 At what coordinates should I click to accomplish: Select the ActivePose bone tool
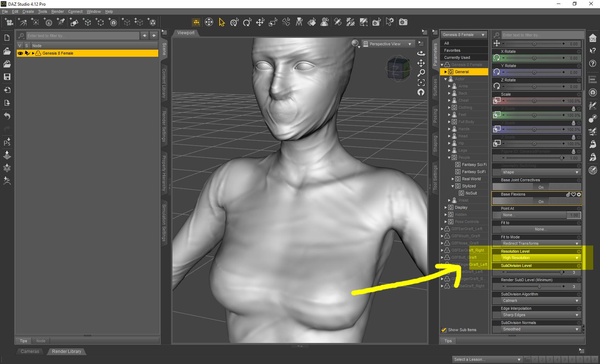click(286, 22)
